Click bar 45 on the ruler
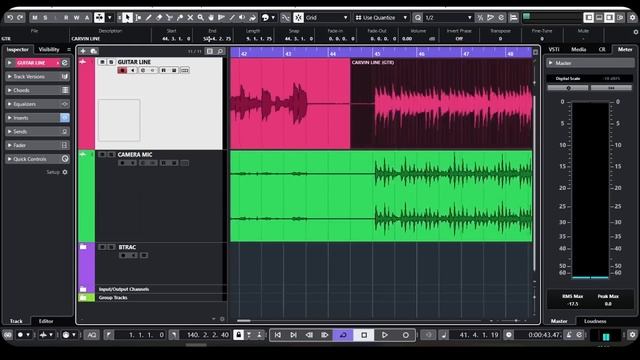 coord(377,53)
